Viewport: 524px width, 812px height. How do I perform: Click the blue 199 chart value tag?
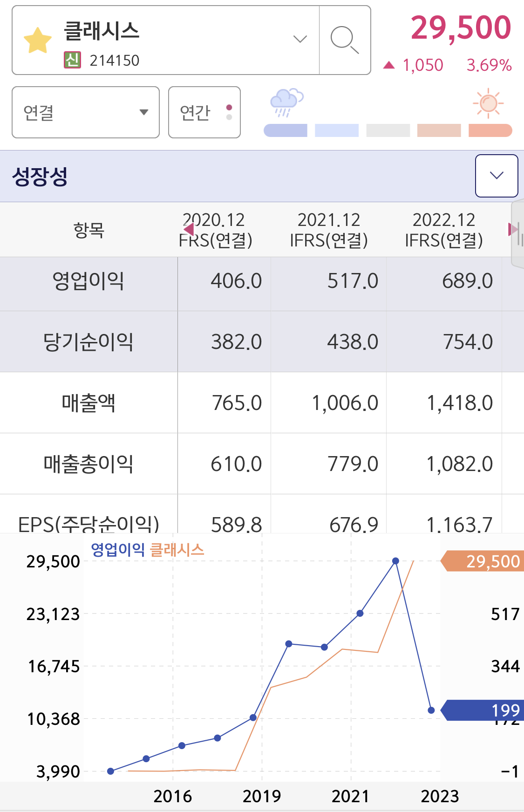(x=483, y=710)
